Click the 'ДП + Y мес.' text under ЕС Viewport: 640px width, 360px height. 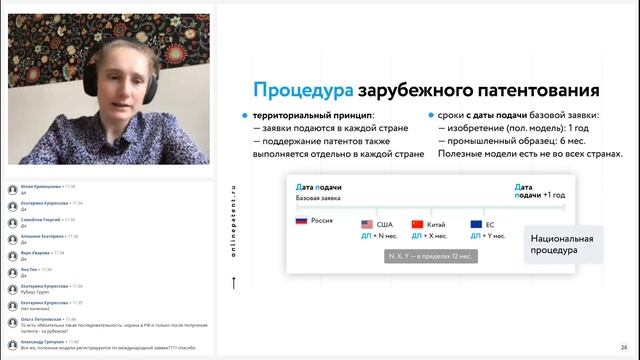click(x=488, y=236)
